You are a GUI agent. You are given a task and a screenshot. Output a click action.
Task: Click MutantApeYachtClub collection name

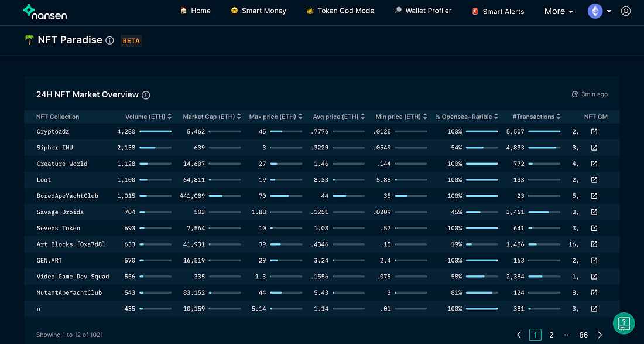tap(69, 292)
